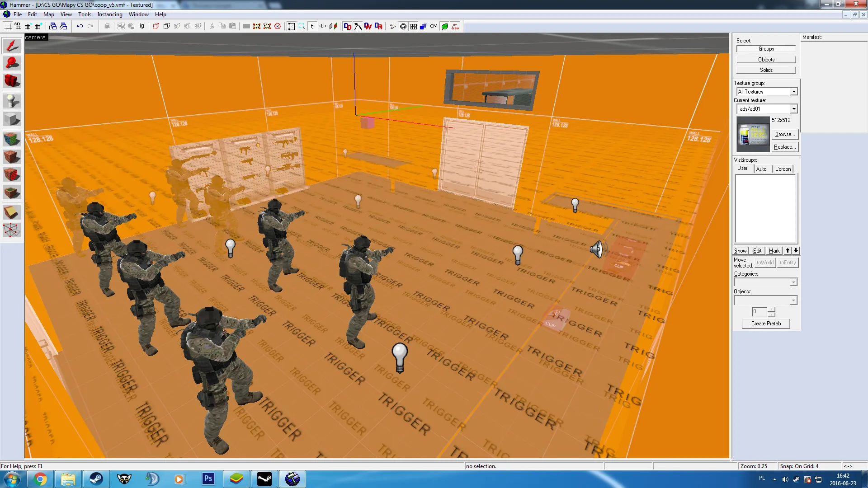Image resolution: width=868 pixels, height=488 pixels.
Task: Click the Browse... texture button
Action: coord(785,134)
